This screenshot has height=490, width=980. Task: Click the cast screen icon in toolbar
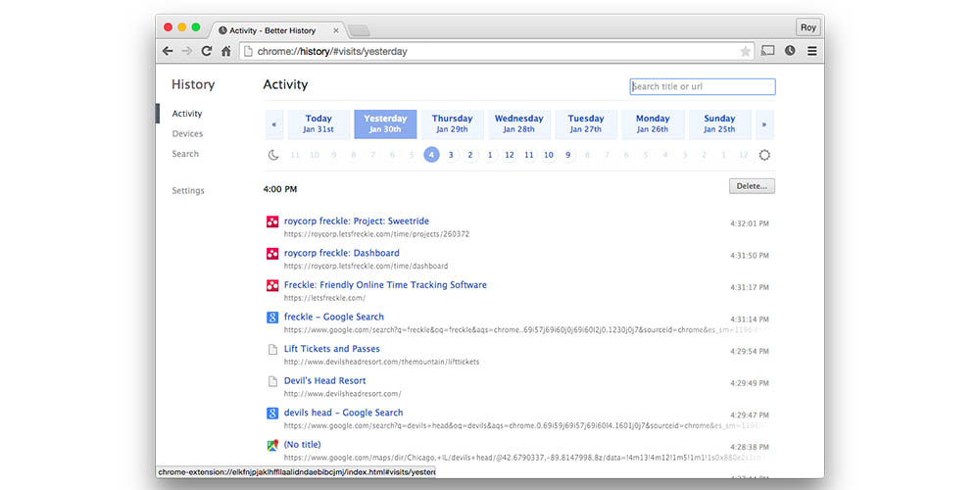(768, 51)
